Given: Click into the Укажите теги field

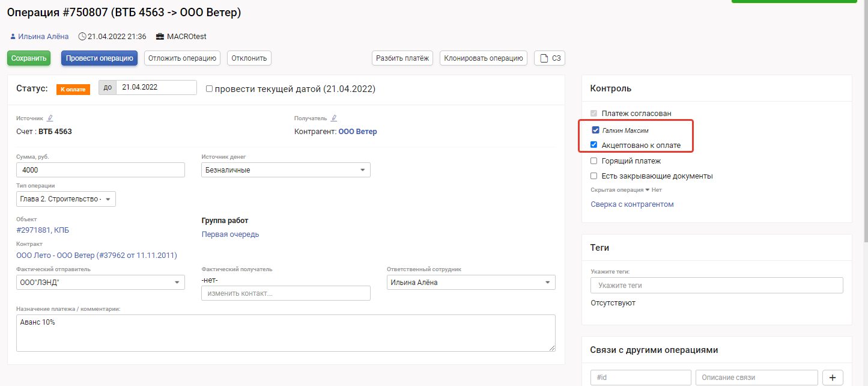Looking at the screenshot, I should pyautogui.click(x=717, y=285).
